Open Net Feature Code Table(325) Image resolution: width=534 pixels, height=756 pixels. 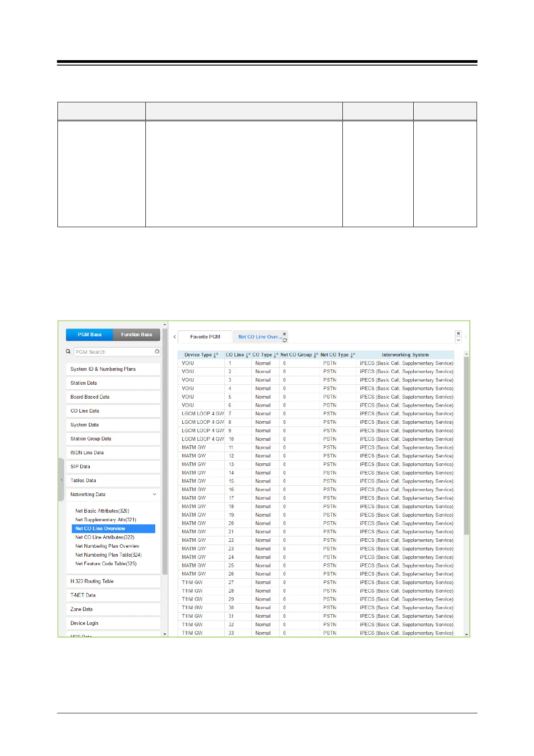[106, 563]
